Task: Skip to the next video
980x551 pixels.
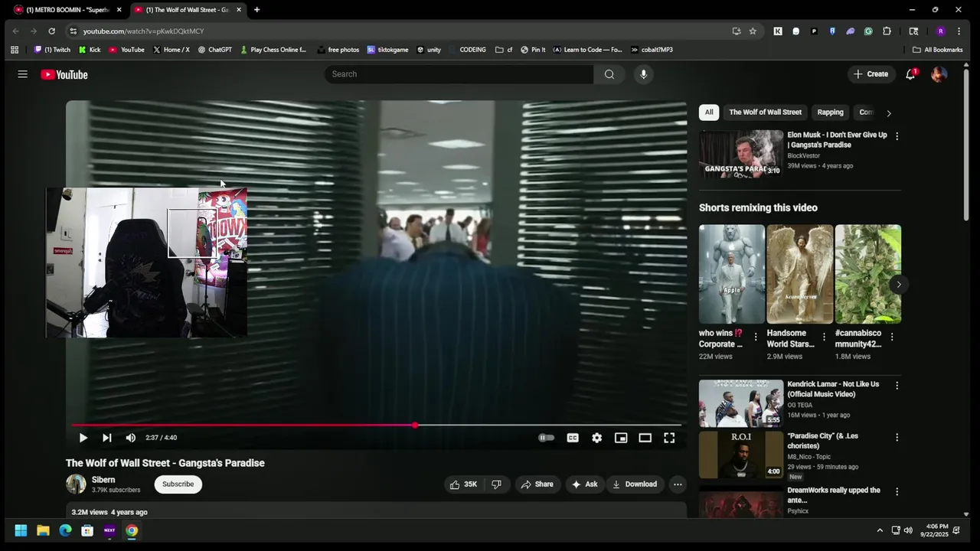Action: 107,438
